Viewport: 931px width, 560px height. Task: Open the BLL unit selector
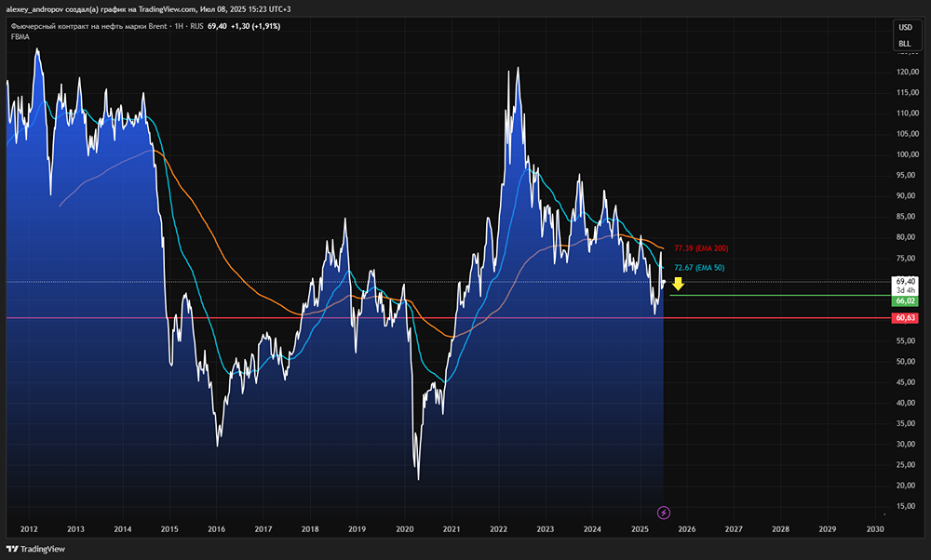[x=905, y=44]
